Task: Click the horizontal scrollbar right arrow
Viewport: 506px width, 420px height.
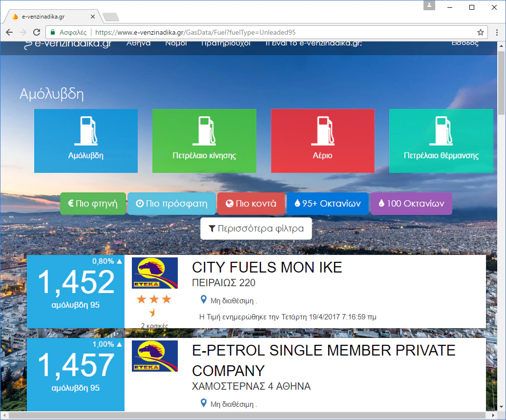Action: (x=493, y=415)
